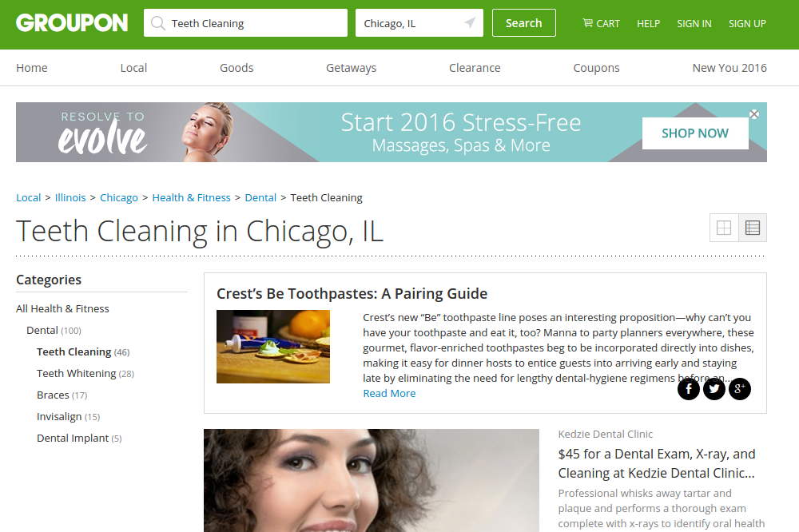Screen dimensions: 799x532
Task: Go to New You 2016 section
Action: point(729,68)
